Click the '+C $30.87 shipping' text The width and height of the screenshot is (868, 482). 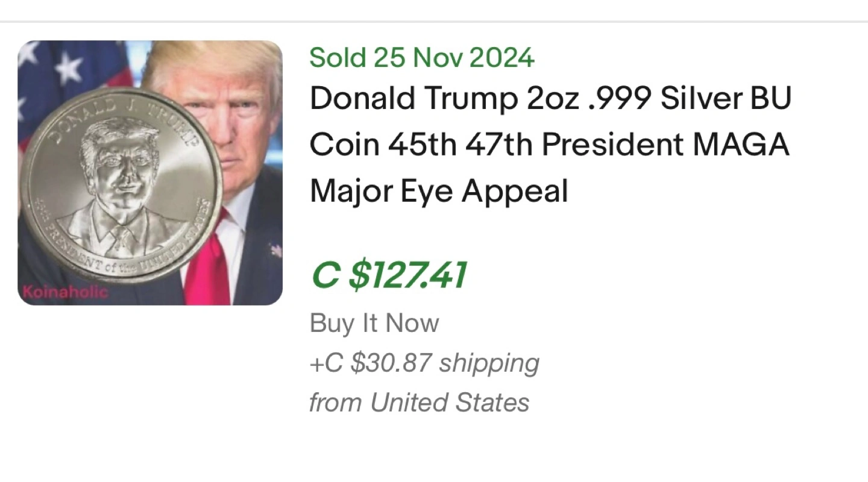(x=424, y=363)
